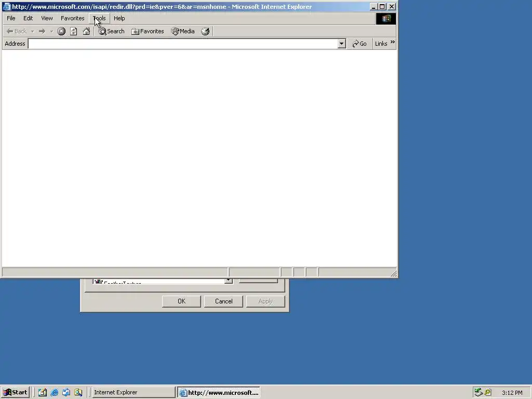Open the Search pane from toolbar

point(111,31)
